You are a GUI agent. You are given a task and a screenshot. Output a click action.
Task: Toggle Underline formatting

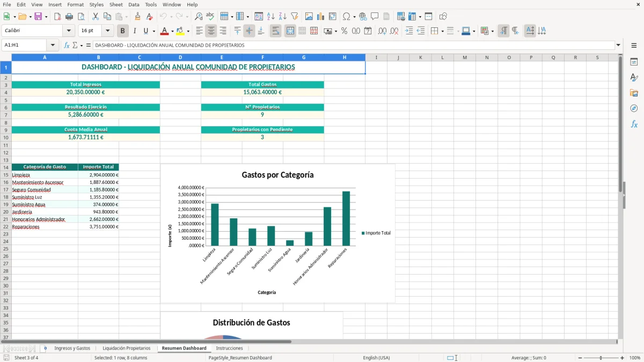click(145, 31)
